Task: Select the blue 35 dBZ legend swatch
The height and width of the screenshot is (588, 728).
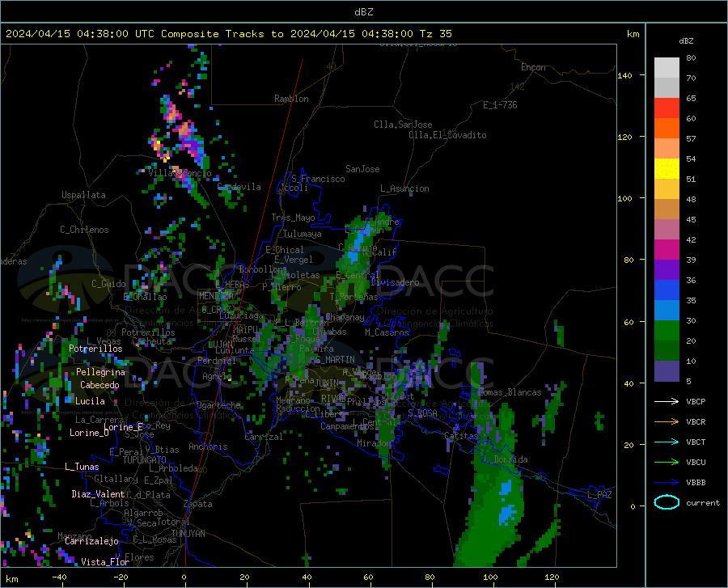Action: pos(667,290)
